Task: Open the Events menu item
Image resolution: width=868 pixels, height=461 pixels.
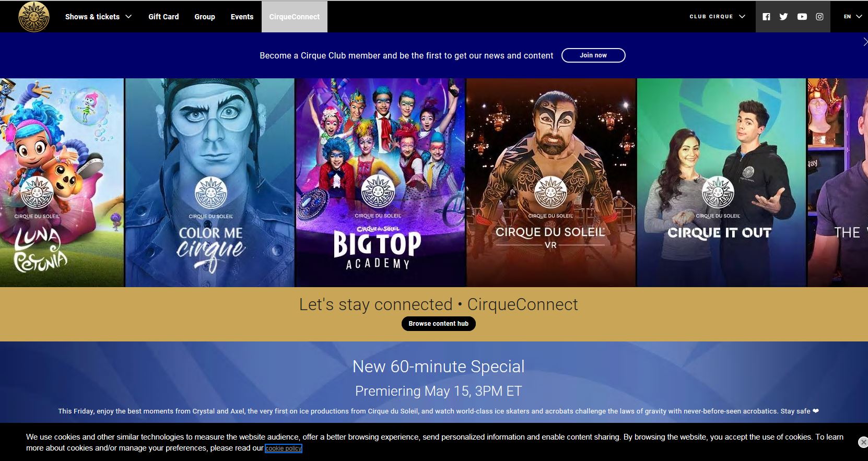Action: pyautogui.click(x=242, y=17)
